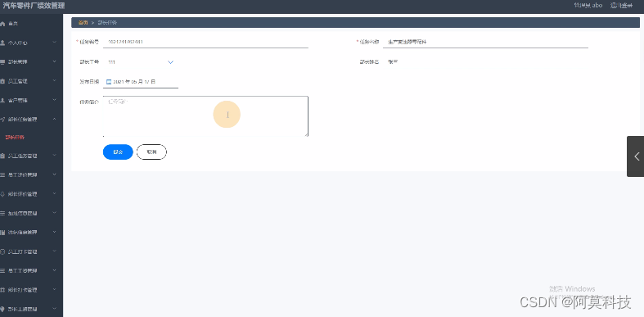The image size is (644, 317).
Task: Open the 首页 sidebar menu item
Action: [x=32, y=24]
